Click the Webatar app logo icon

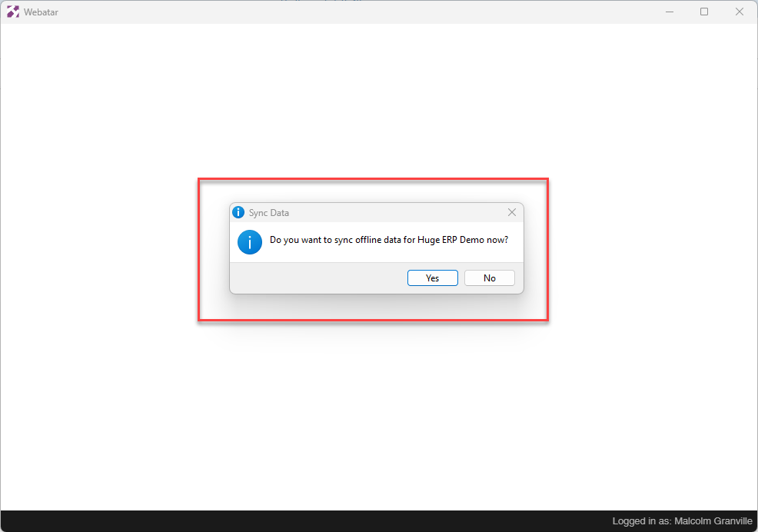click(x=13, y=12)
